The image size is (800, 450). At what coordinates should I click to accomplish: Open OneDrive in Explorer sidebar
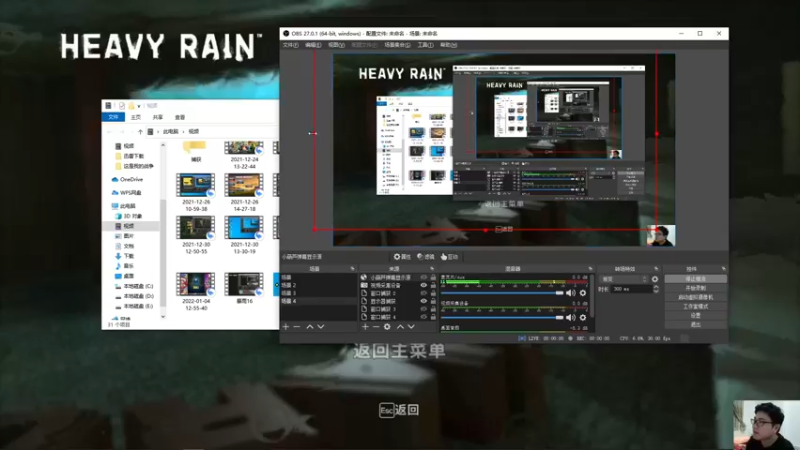[x=127, y=180]
